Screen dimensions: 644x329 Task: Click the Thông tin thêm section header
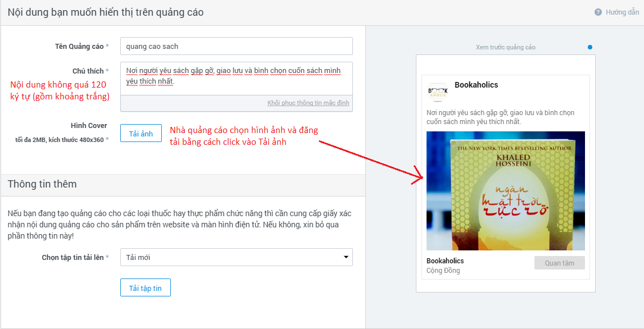tap(42, 184)
